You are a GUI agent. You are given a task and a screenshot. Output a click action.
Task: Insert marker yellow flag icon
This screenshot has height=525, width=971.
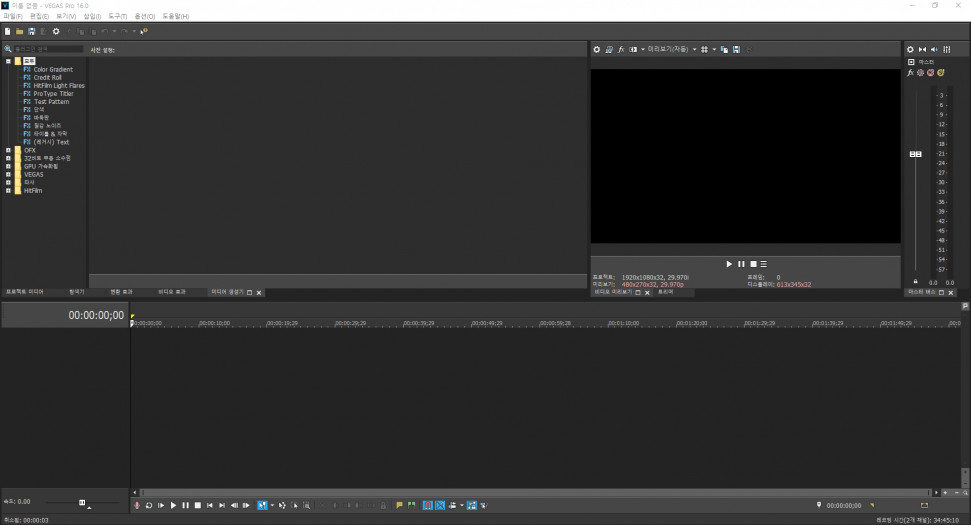[399, 505]
